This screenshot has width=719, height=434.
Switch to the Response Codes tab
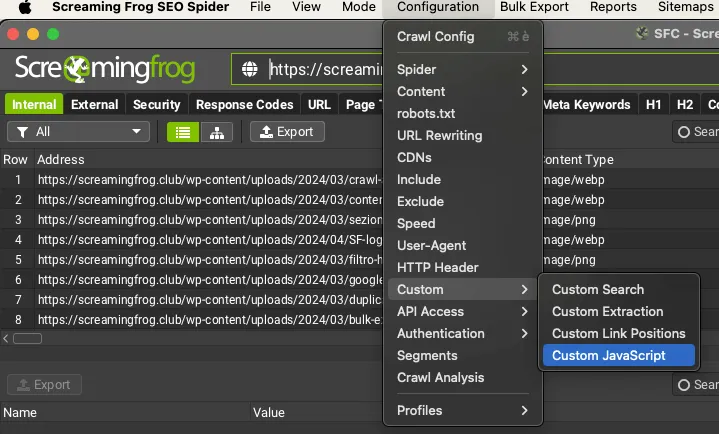click(244, 104)
